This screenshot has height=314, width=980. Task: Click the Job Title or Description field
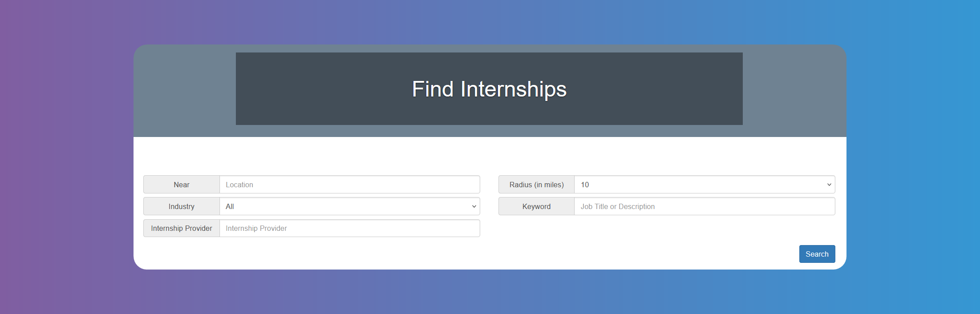point(705,206)
